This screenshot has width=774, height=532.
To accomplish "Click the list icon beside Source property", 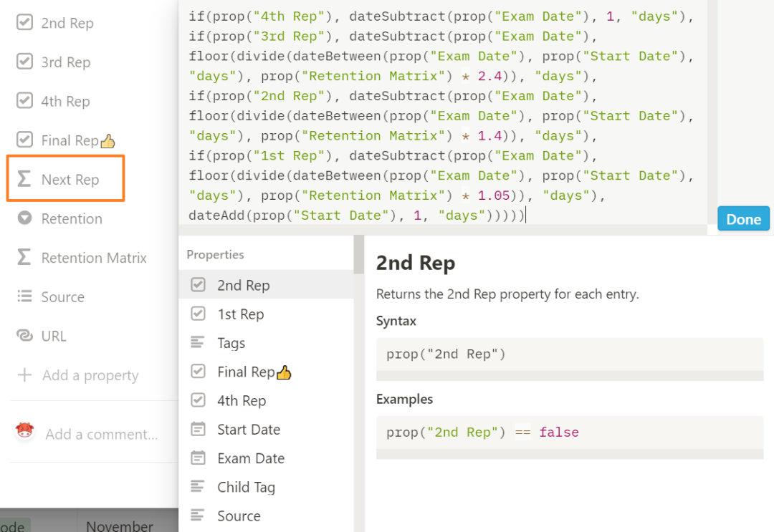I will (x=24, y=296).
